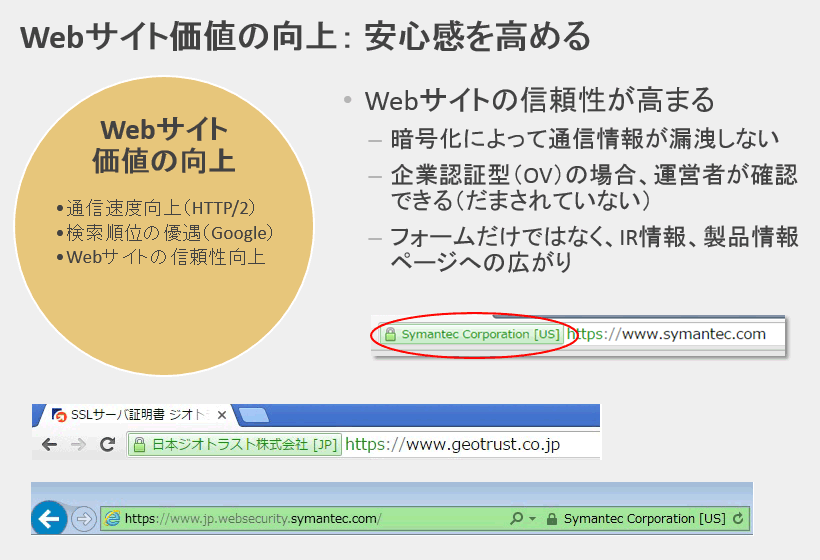This screenshot has width=820, height=560.
Task: Click Internet Explorer's forward arrow button
Action: coord(84,519)
